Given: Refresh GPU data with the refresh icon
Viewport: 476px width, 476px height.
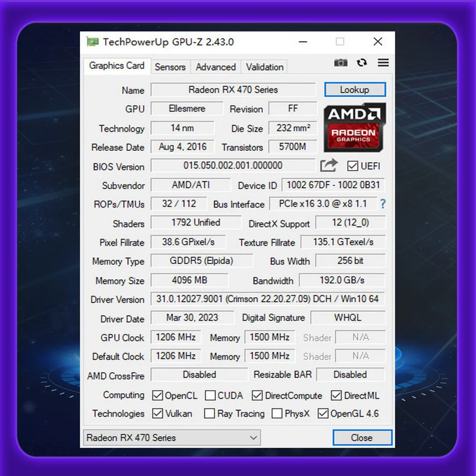Looking at the screenshot, I should pos(362,62).
